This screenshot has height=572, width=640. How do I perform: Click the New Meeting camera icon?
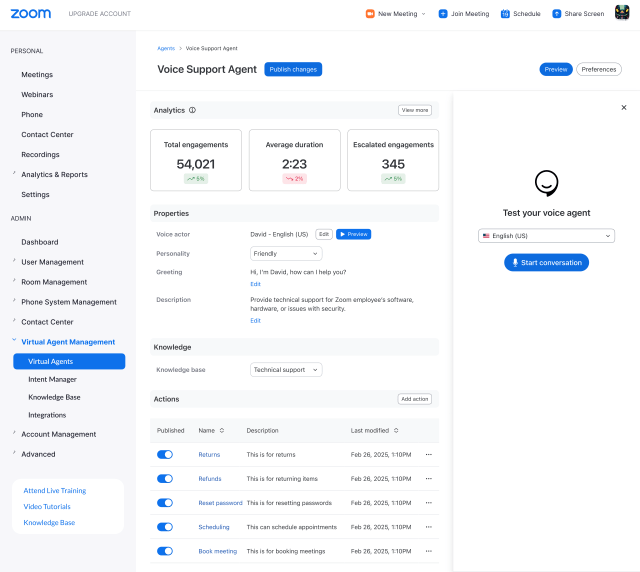click(x=370, y=14)
